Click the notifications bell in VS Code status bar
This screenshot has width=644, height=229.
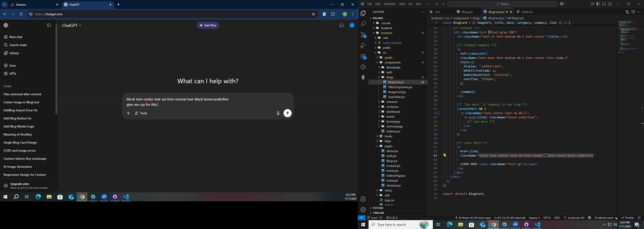(639, 218)
